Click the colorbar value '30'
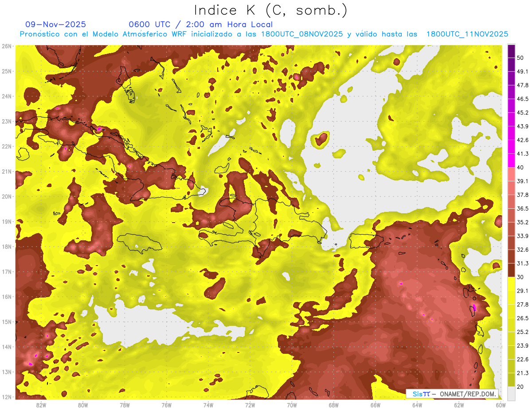 521,277
